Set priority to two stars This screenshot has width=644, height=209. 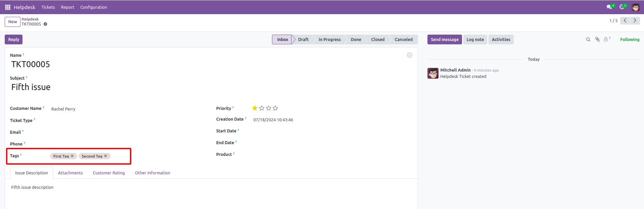pyautogui.click(x=262, y=108)
